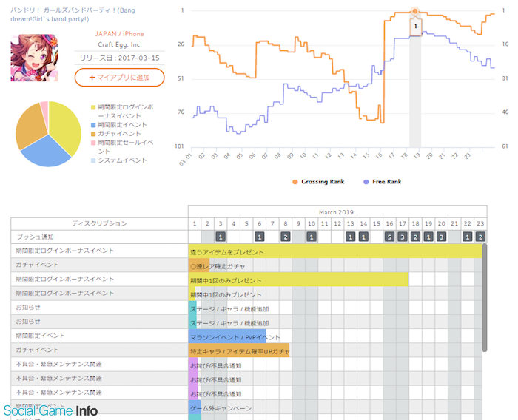Click push notification badge on day 3
This screenshot has width=518, height=420.
click(221, 237)
